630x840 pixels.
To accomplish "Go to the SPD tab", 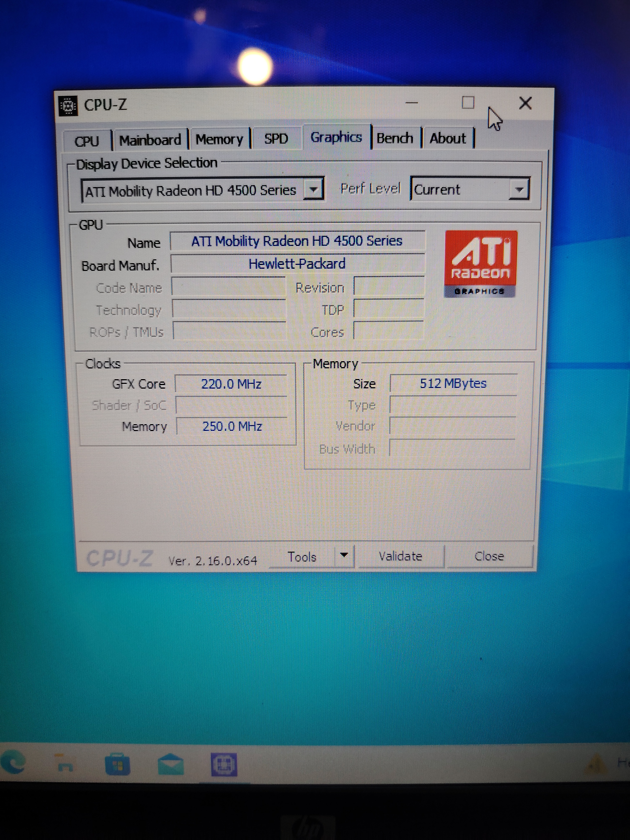I will coord(276,139).
